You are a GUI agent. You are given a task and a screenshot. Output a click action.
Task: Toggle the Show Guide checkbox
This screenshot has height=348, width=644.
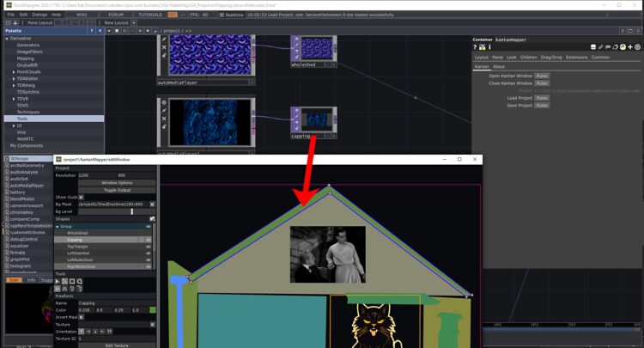[81, 198]
